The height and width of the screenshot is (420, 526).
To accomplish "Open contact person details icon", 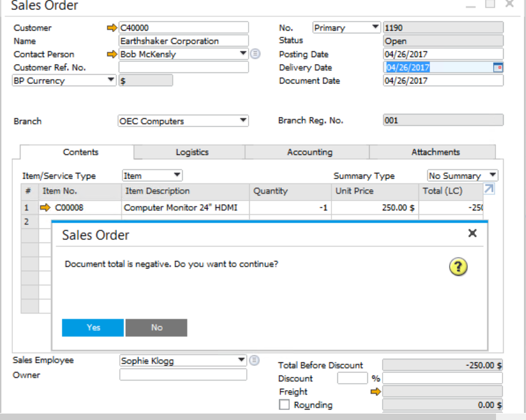I will pos(255,54).
